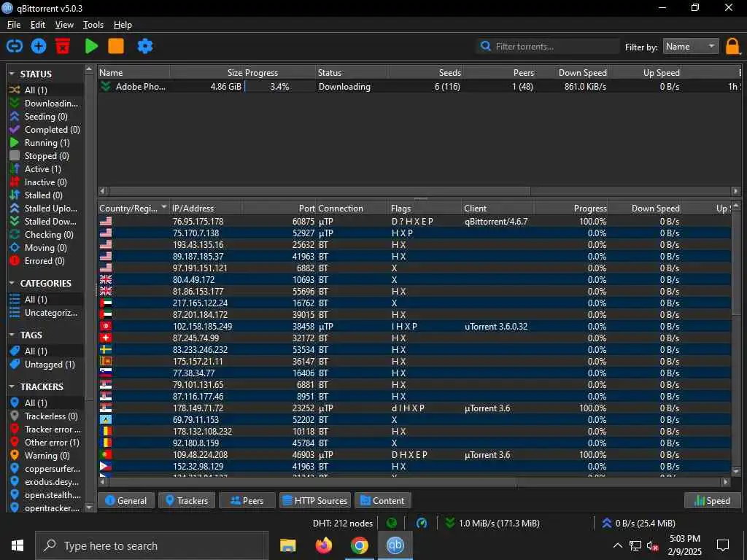
Task: Open the Filter by Name dropdown
Action: 691,46
